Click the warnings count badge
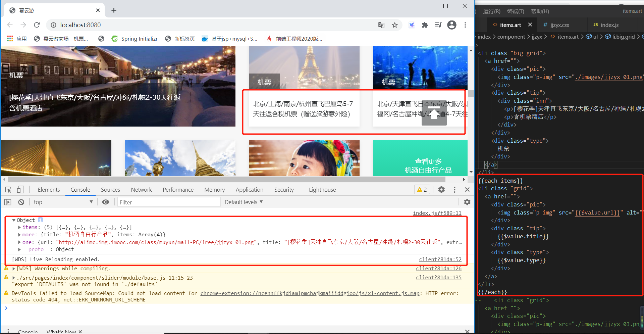644x334 pixels. point(422,190)
